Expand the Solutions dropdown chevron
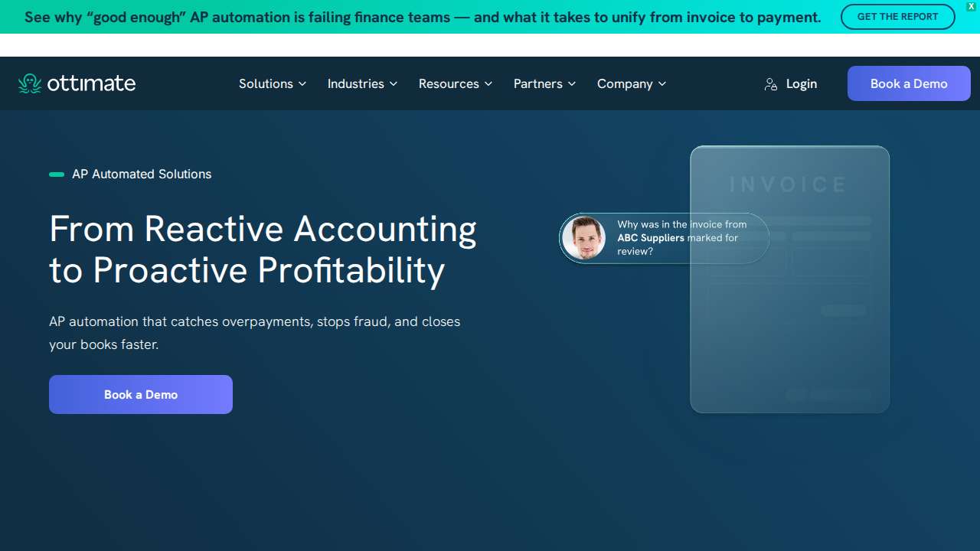Viewport: 980px width, 551px height. 302,84
